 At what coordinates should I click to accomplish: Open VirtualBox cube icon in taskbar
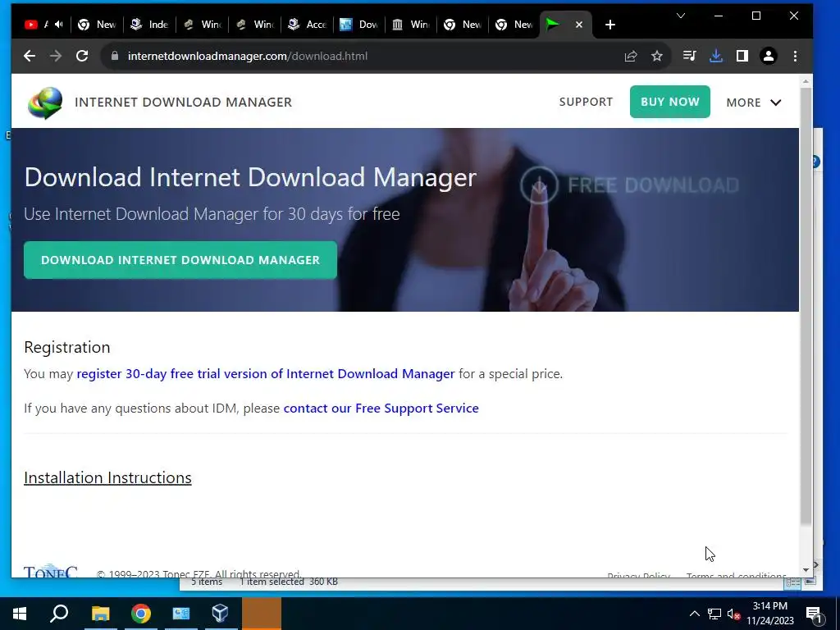coord(220,614)
